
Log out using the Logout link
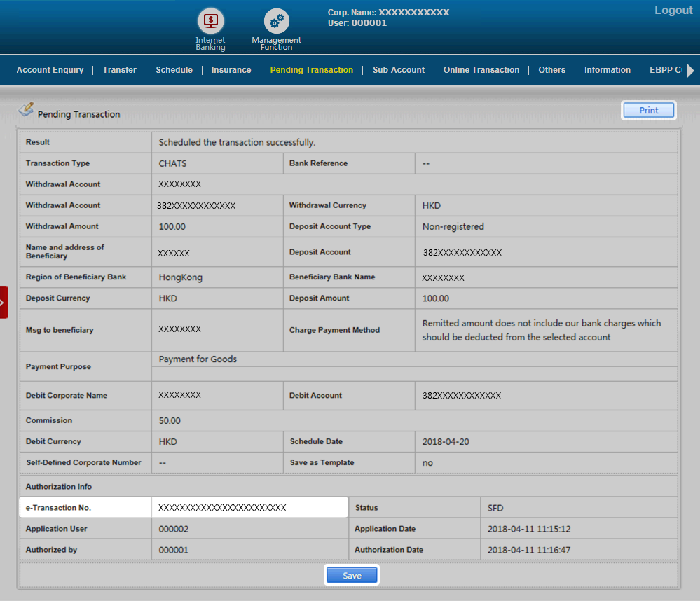673,11
